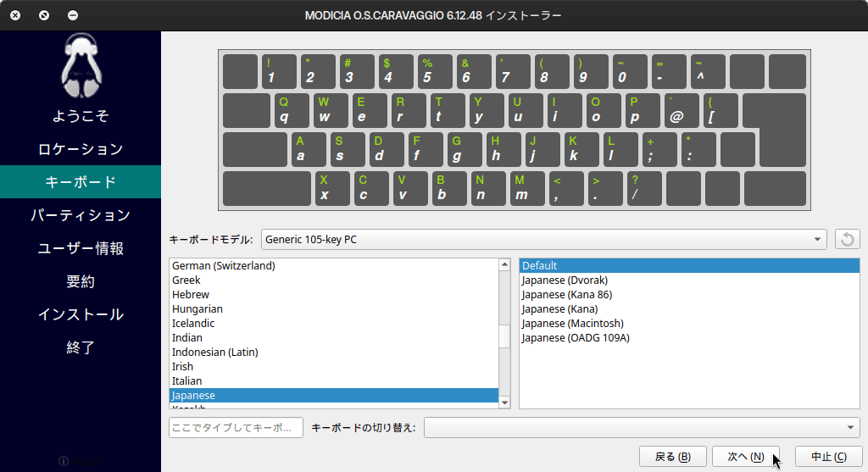This screenshot has height=472, width=868.
Task: Click the scroll-up arrow of the language list
Action: (504, 265)
